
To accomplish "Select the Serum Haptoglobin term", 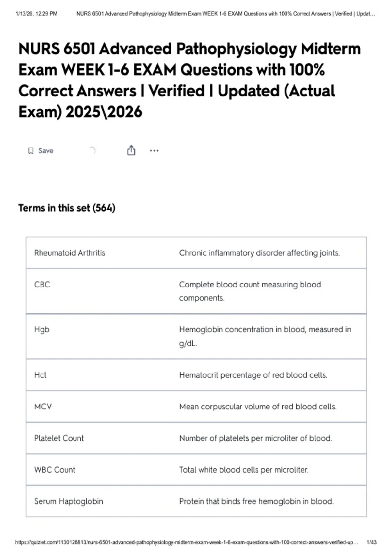I will pyautogui.click(x=68, y=501).
